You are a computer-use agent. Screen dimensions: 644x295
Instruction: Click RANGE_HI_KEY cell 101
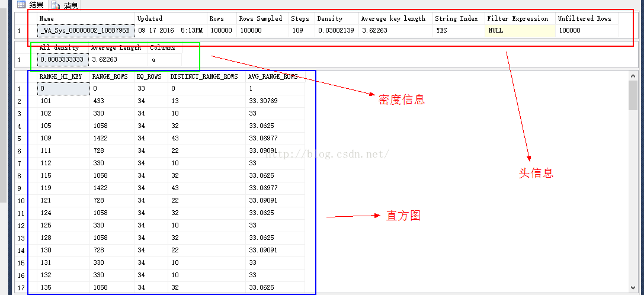pyautogui.click(x=63, y=101)
